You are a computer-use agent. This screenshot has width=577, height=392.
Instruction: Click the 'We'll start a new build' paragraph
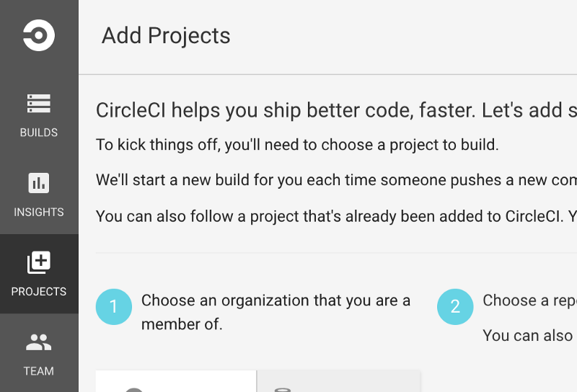tap(336, 180)
